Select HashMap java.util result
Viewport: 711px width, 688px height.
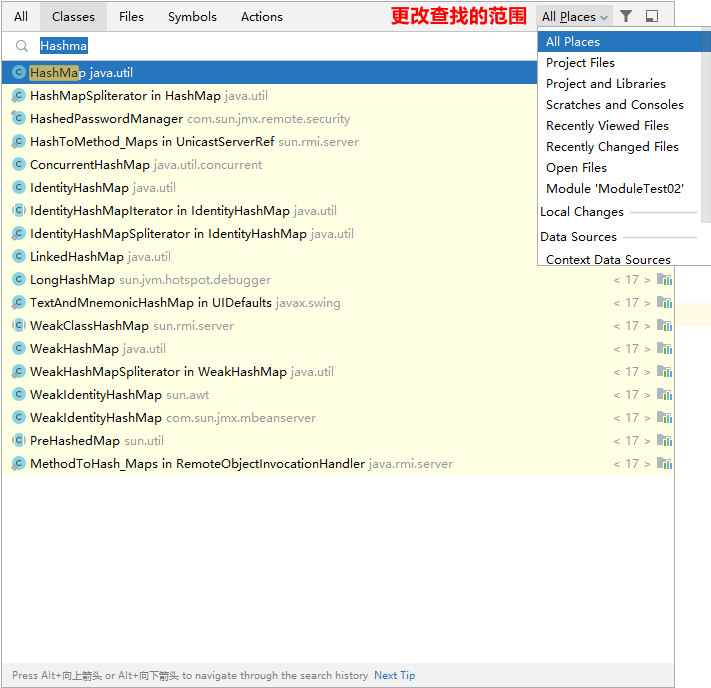(x=269, y=73)
